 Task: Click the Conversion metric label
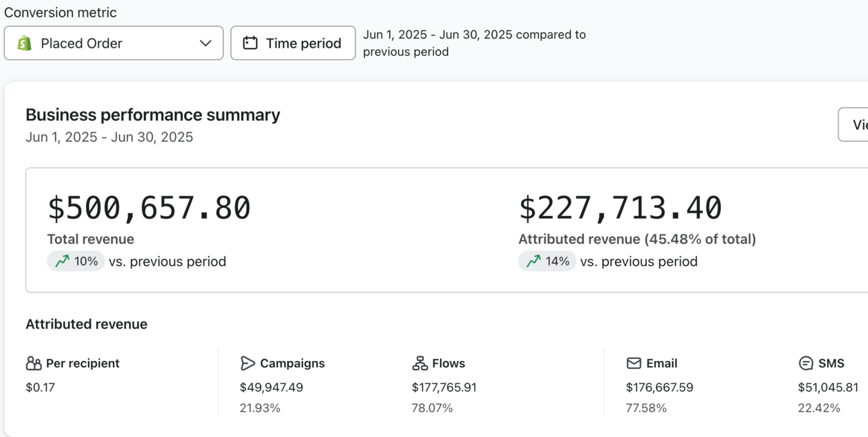tap(60, 13)
